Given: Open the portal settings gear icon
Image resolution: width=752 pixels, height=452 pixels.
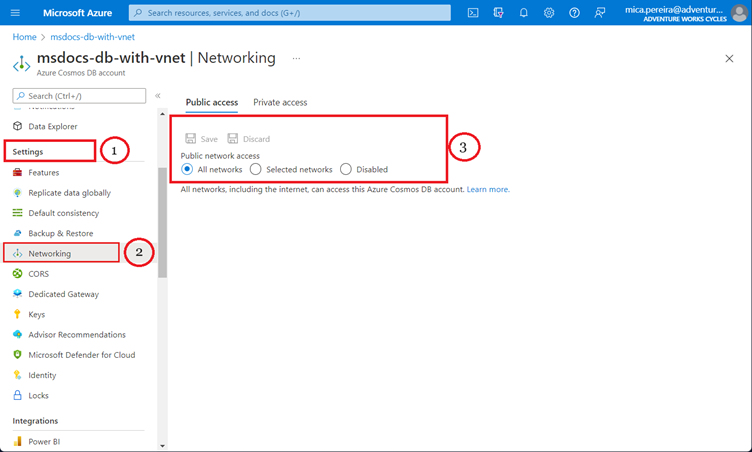Looking at the screenshot, I should 549,13.
